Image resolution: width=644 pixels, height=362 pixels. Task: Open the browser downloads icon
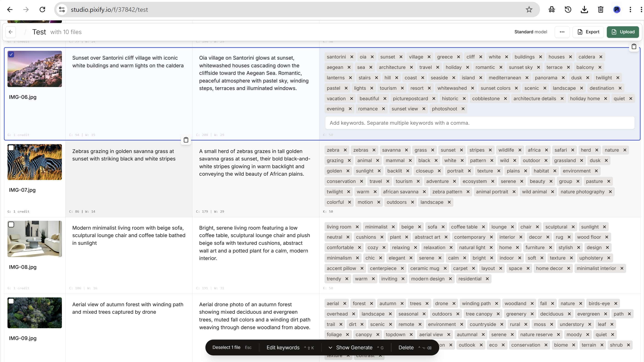584,10
